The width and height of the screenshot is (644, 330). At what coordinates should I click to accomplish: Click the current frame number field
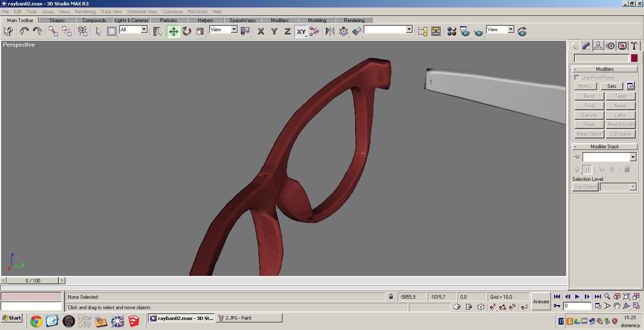tap(577, 306)
